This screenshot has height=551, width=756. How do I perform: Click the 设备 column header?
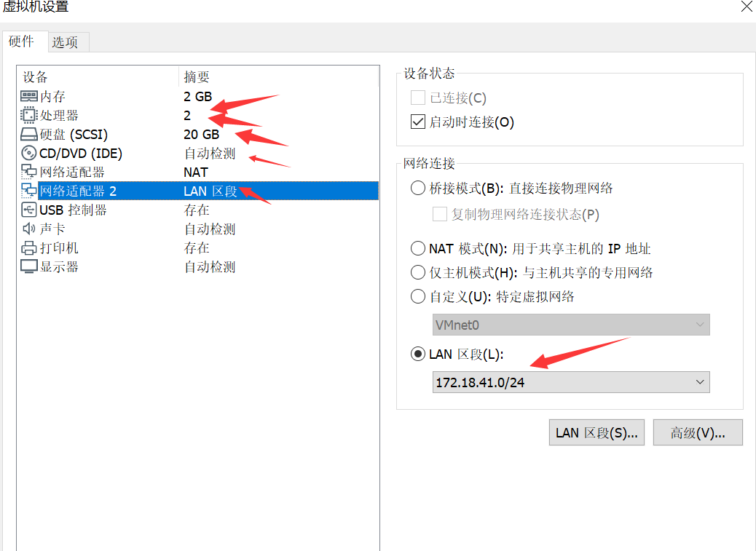coord(98,76)
